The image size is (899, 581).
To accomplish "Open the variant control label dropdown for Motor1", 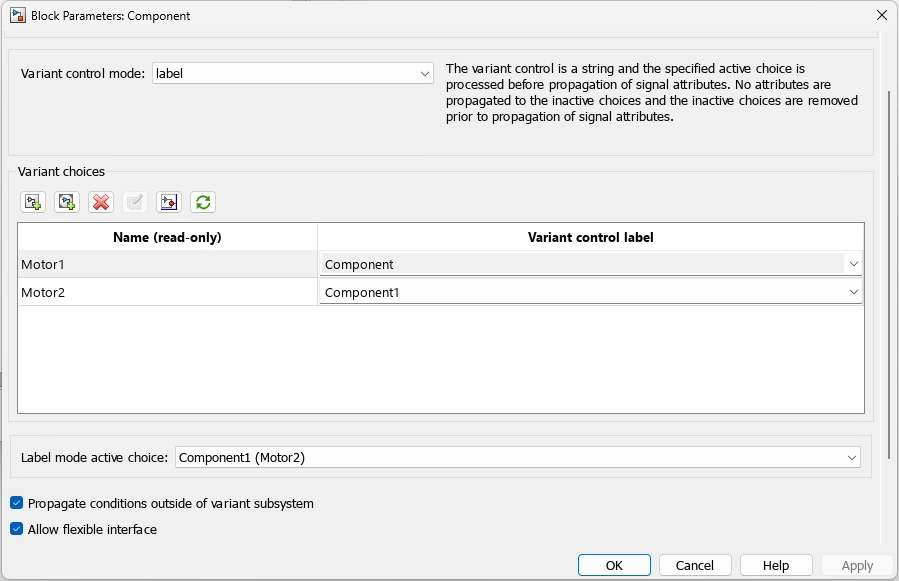I will [855, 263].
